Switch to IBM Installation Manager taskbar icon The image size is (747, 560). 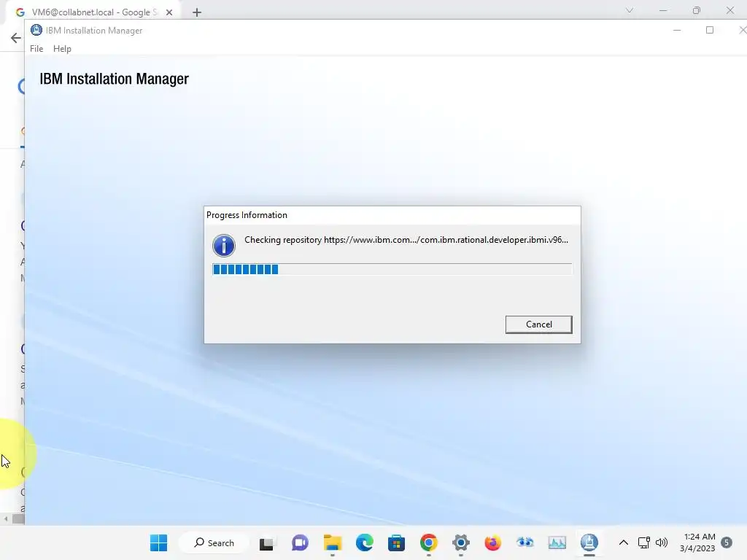coord(589,542)
